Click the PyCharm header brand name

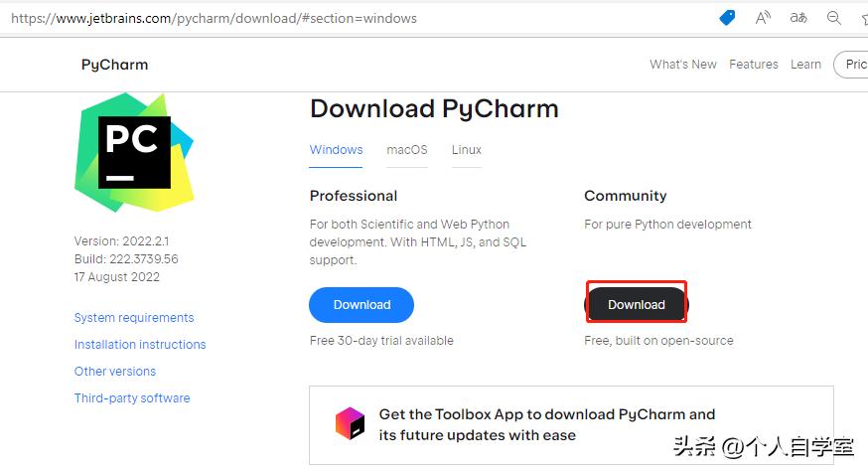(114, 65)
